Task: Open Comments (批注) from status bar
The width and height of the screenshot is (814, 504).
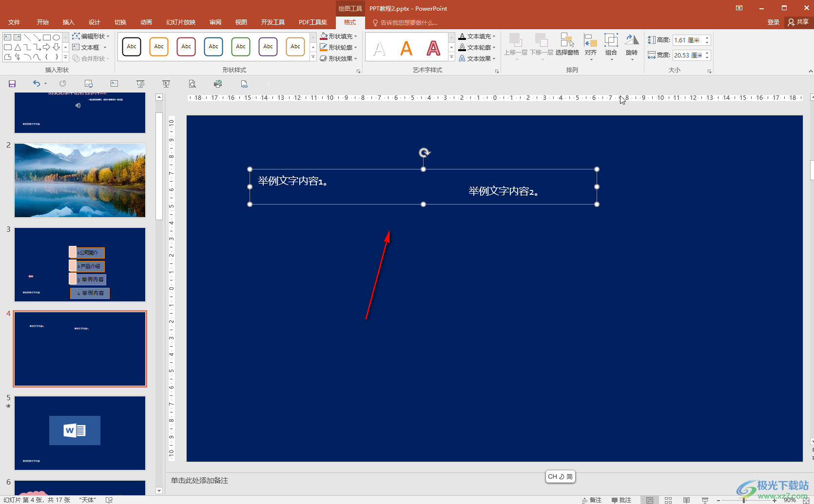Action: [621, 500]
